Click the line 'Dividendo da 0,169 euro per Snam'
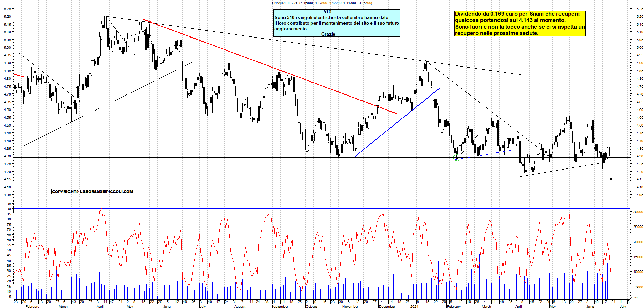Screen dimensions: 644x308 pyautogui.click(x=517, y=14)
